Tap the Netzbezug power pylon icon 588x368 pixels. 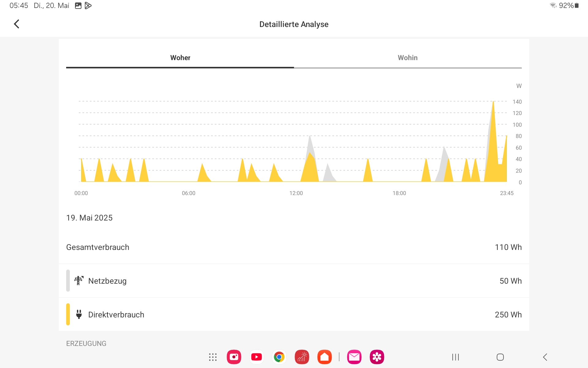[79, 281]
